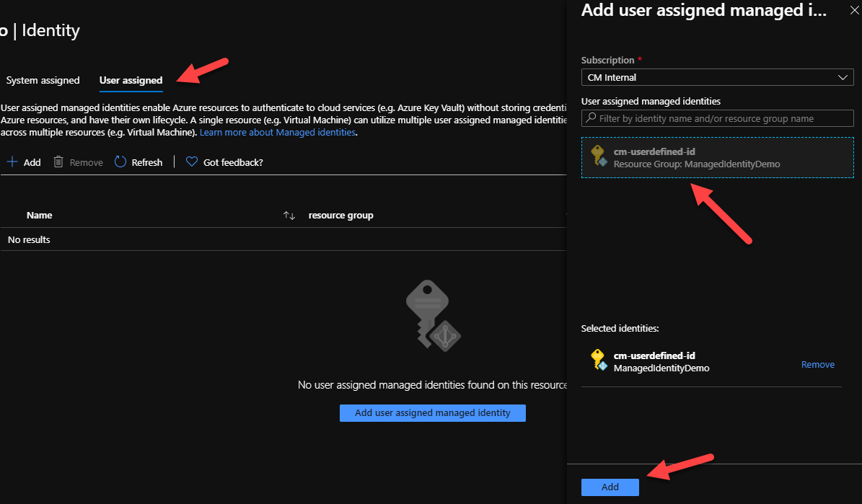Image resolution: width=862 pixels, height=504 pixels.
Task: Open Learn more about Managed identities link
Action: point(278,133)
